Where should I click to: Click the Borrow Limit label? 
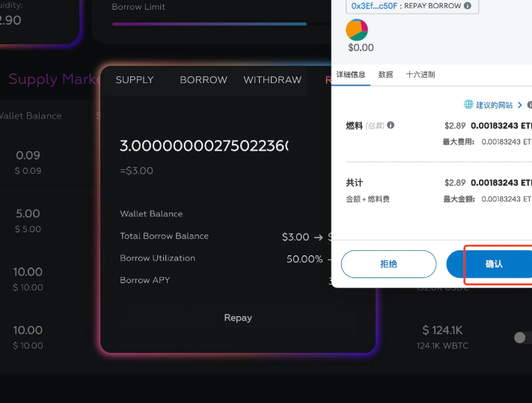tap(138, 7)
